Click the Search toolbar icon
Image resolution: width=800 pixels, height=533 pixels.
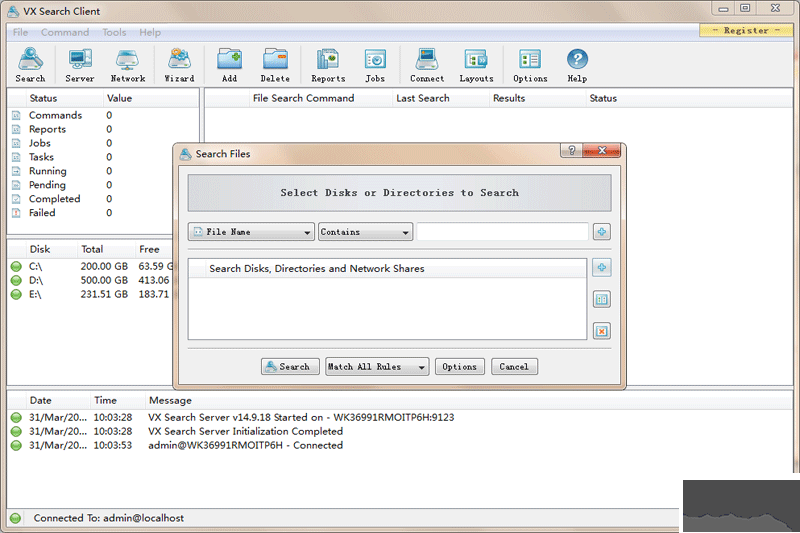[31, 65]
